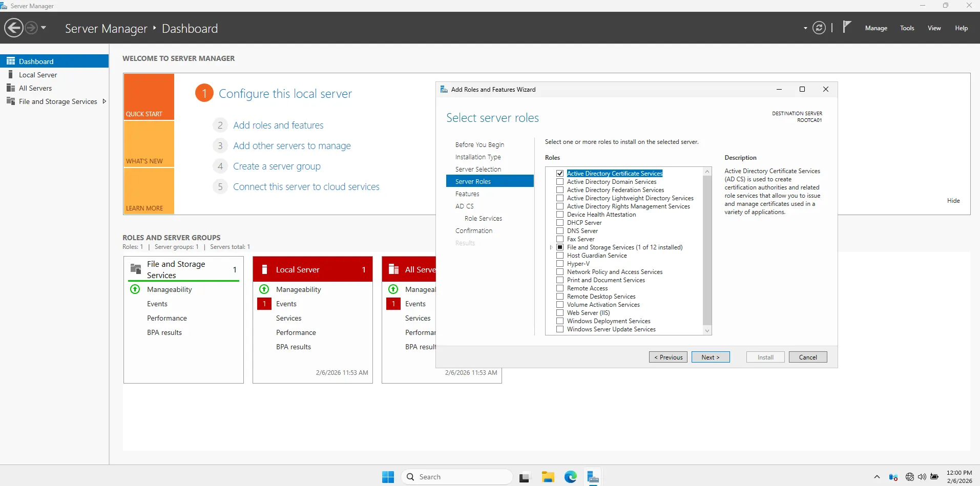The width and height of the screenshot is (980, 486).
Task: Hide the welcome tile using Hide
Action: [x=953, y=201]
